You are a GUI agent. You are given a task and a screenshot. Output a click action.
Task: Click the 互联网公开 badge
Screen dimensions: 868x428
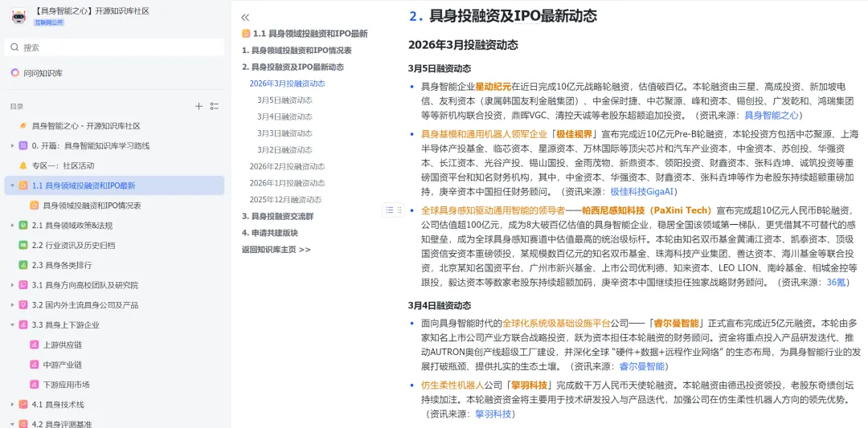[49, 22]
